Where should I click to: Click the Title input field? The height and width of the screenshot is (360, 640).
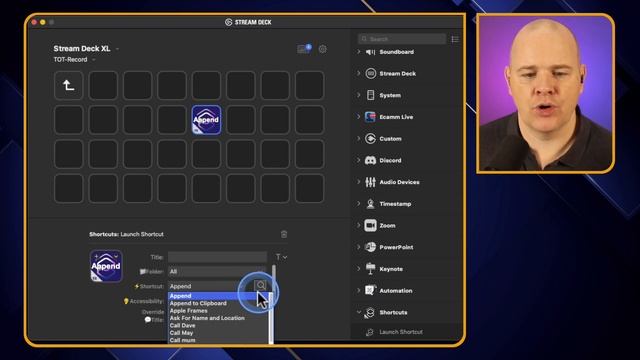coord(217,257)
